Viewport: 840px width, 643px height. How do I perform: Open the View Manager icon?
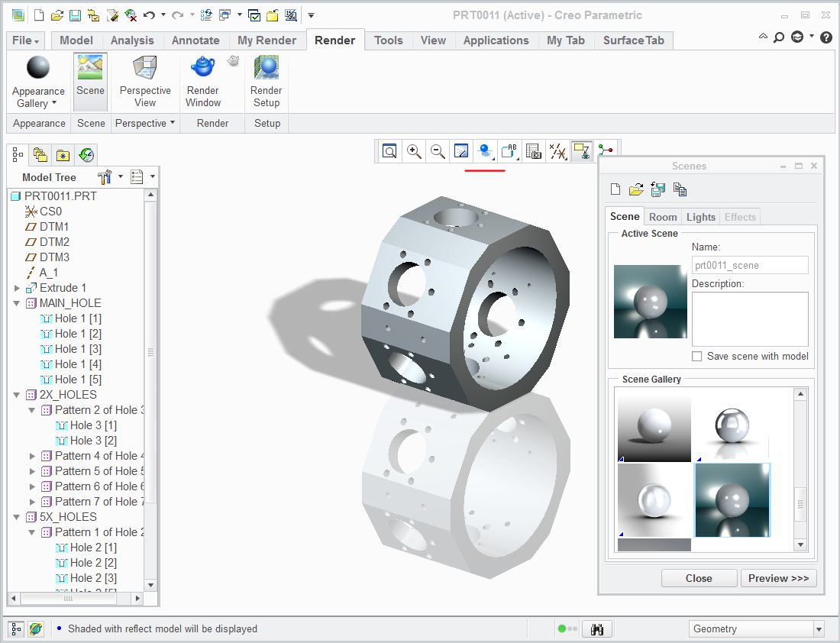pos(534,152)
